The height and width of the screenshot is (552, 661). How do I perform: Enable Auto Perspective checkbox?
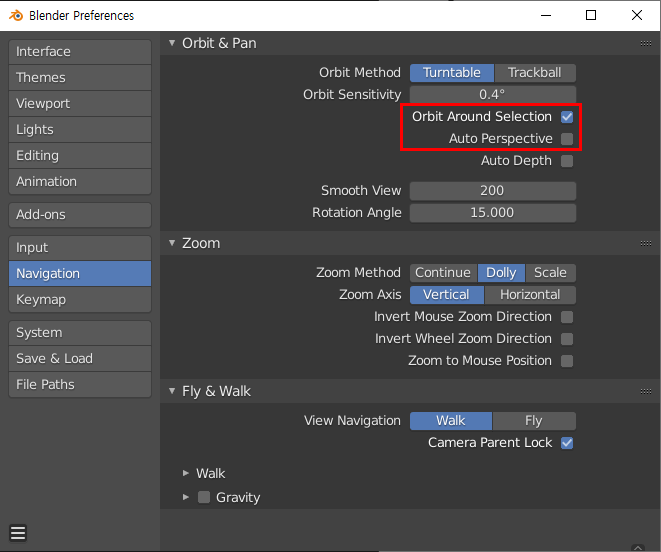point(567,139)
